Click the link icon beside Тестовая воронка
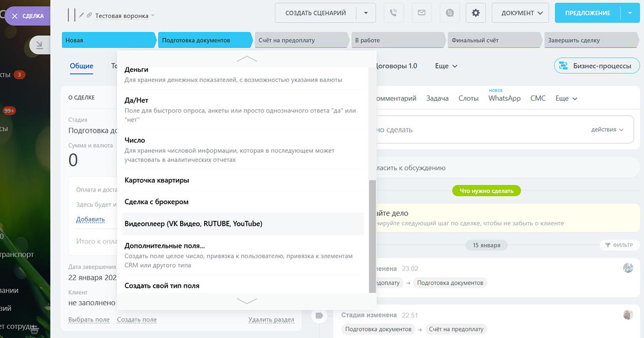 [x=89, y=16]
